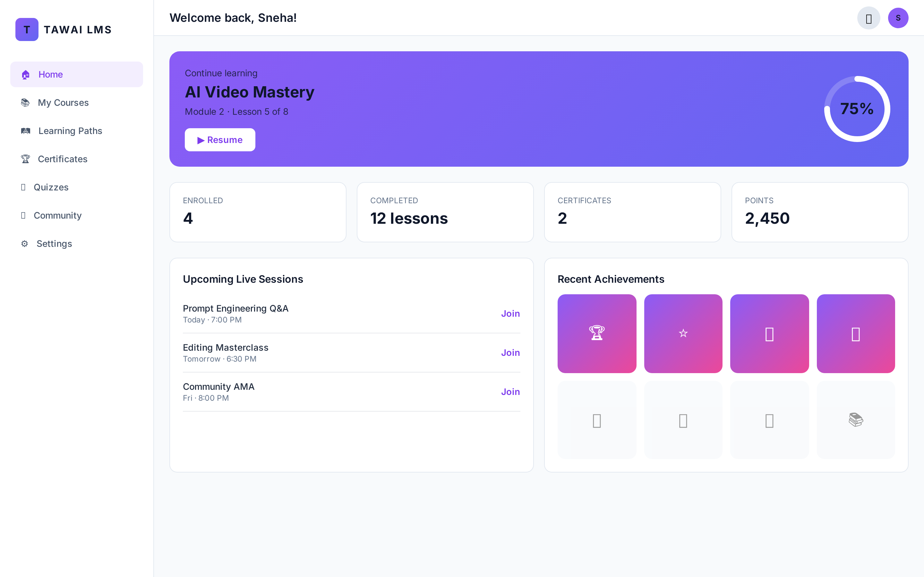Click the TAWAI LMS logo icon
The width and height of the screenshot is (924, 577).
pos(27,29)
